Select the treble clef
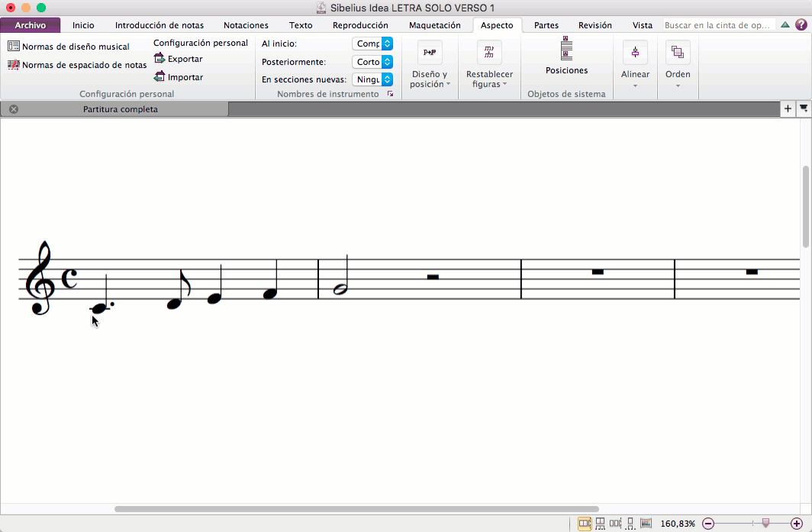The image size is (812, 532). point(41,278)
